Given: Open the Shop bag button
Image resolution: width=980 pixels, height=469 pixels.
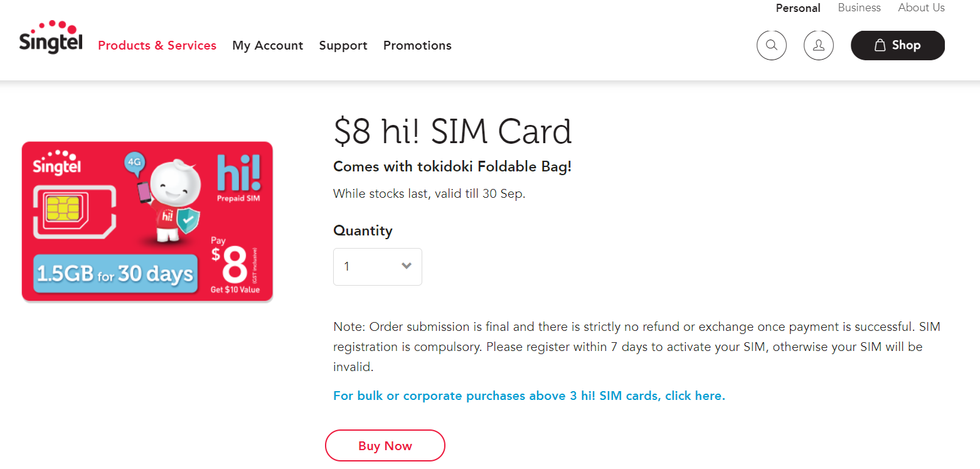Looking at the screenshot, I should click(x=897, y=45).
